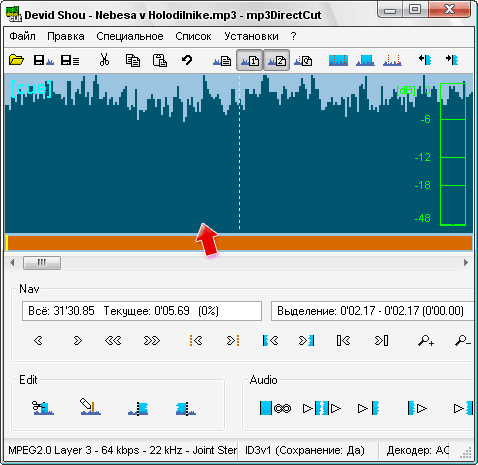Click the page with clock icon

point(303,61)
